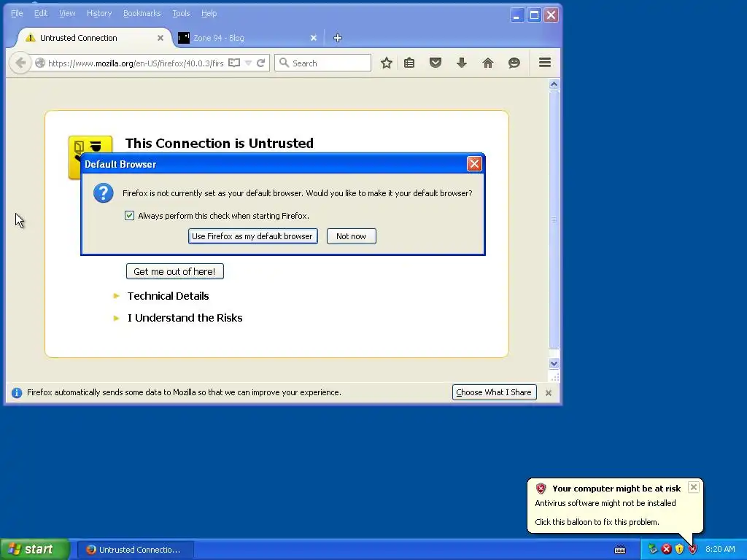Viewport: 747px width, 560px height.
Task: Open the URL history dropdown arrow
Action: click(x=248, y=63)
